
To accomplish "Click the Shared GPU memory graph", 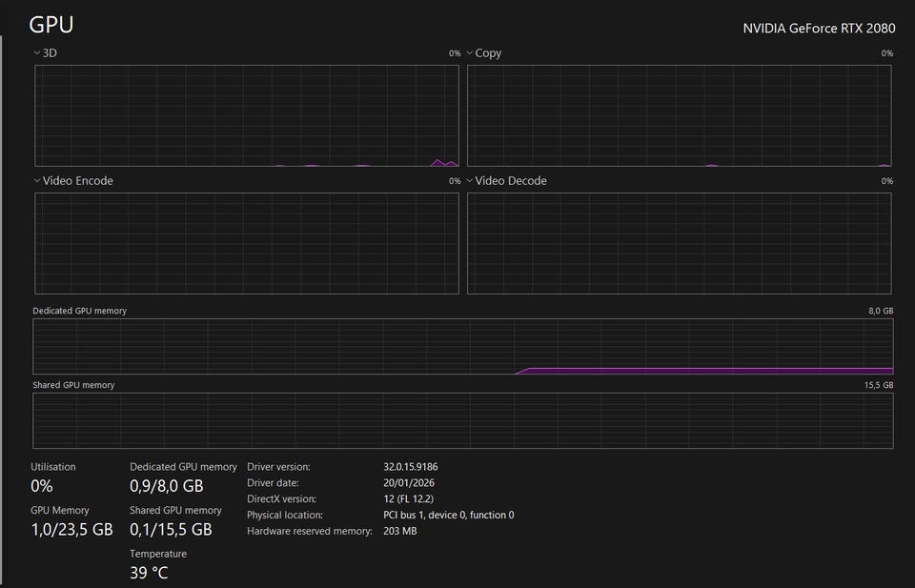I will pyautogui.click(x=462, y=420).
